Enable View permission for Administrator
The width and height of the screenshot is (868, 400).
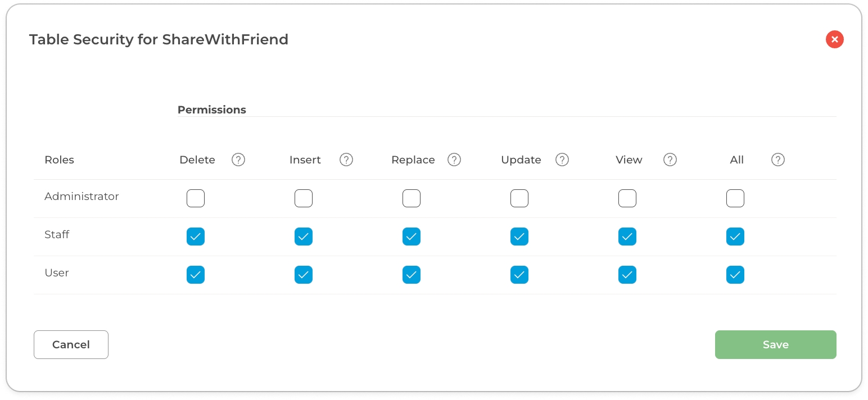(627, 198)
